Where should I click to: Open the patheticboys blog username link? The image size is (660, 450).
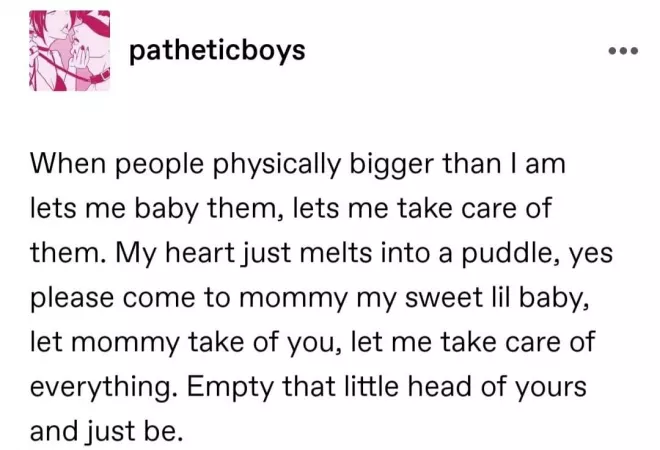(x=217, y=50)
